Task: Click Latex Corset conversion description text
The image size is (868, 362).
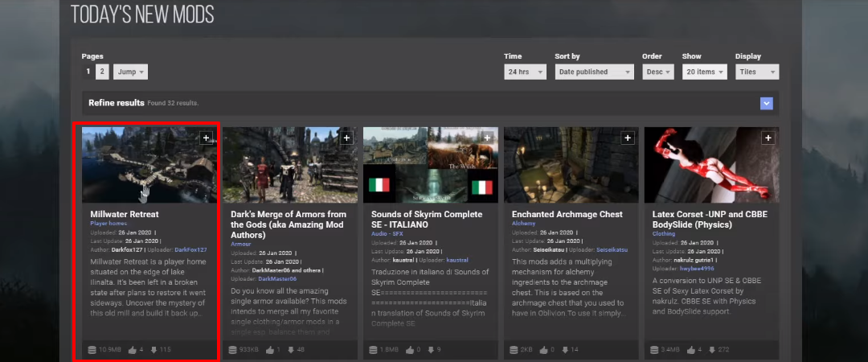Action: coord(707,296)
